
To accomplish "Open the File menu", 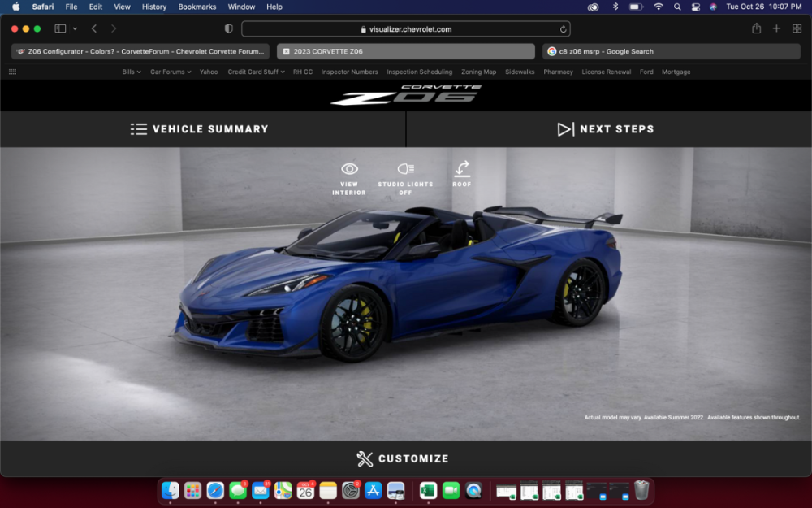I will point(71,7).
